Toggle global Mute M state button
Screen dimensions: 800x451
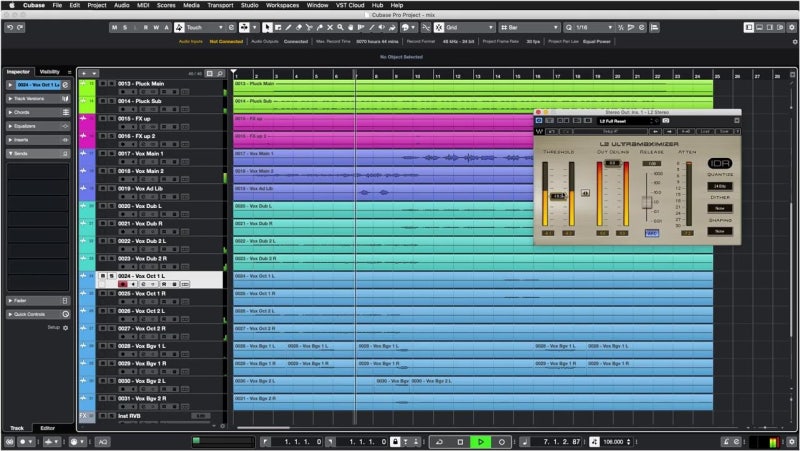[x=114, y=28]
